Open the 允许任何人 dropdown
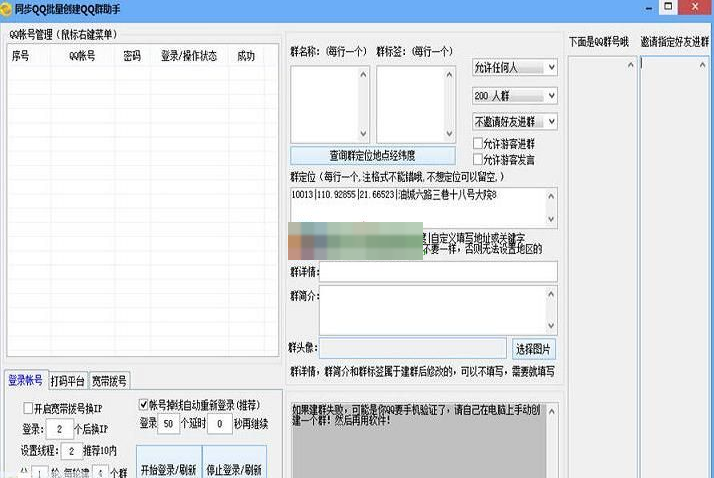The height and width of the screenshot is (478, 714). 514,68
